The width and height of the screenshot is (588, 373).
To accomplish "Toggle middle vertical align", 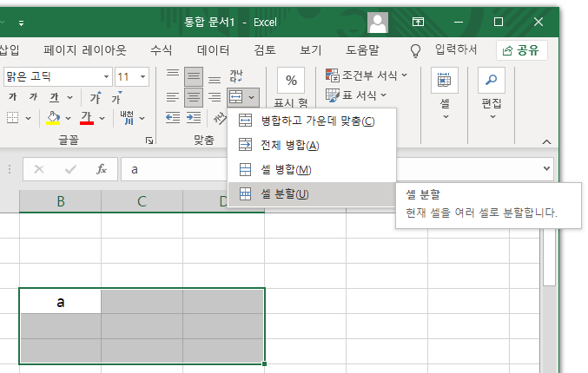I will point(194,77).
